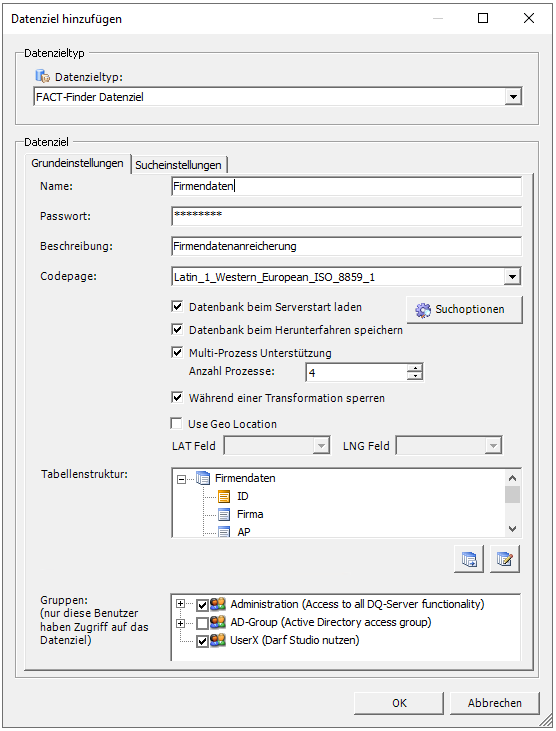Select the AP tree item

pyautogui.click(x=244, y=532)
